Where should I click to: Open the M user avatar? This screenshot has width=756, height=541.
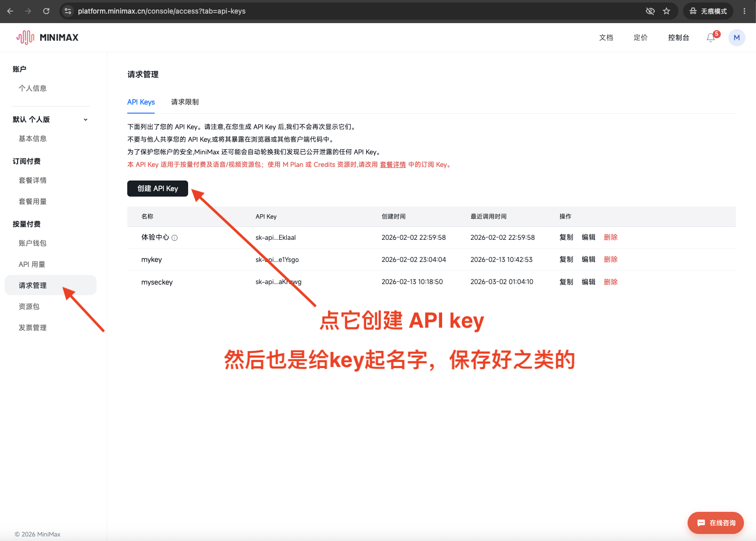coord(737,38)
